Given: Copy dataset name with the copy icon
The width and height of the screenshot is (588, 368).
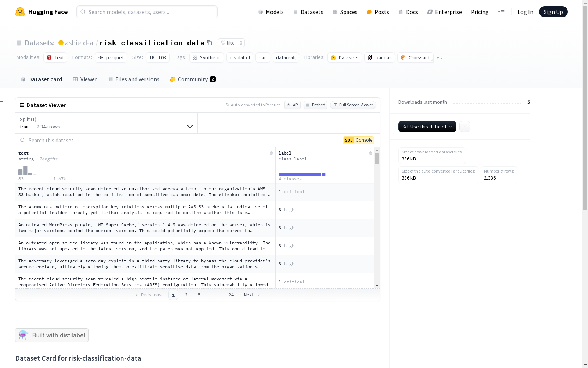Looking at the screenshot, I should 209,43.
